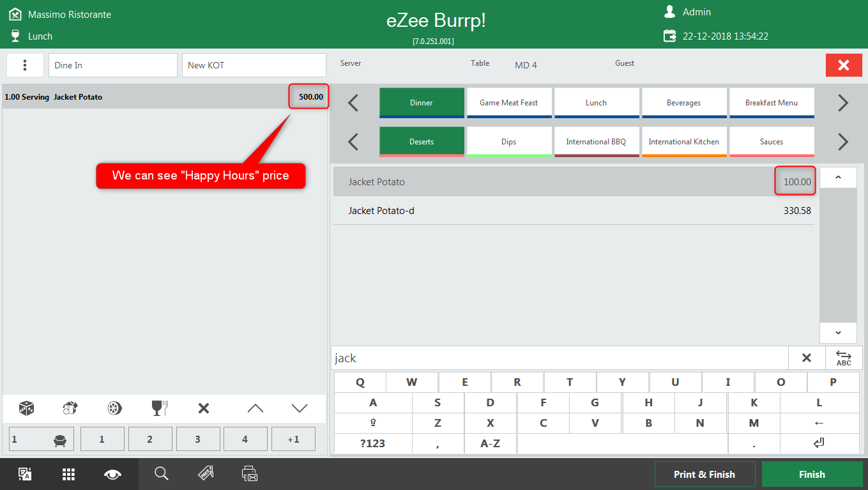Click Print & Finish button
Image resolution: width=868 pixels, height=490 pixels.
(x=704, y=475)
